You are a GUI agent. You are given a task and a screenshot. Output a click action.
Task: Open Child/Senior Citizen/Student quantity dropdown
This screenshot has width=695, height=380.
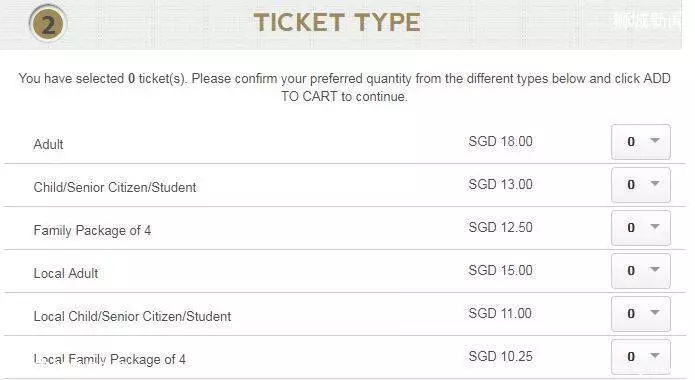(x=640, y=185)
